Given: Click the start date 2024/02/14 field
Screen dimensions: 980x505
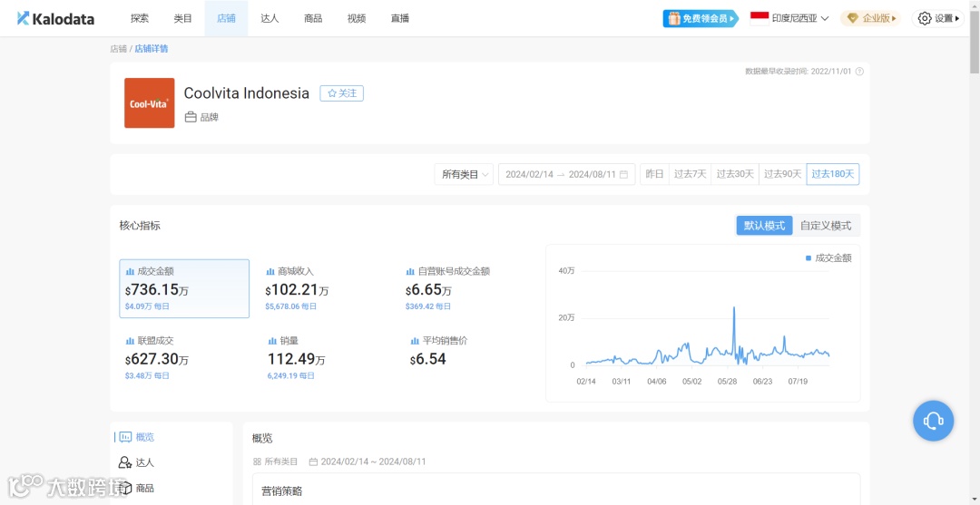Looking at the screenshot, I should click(529, 174).
